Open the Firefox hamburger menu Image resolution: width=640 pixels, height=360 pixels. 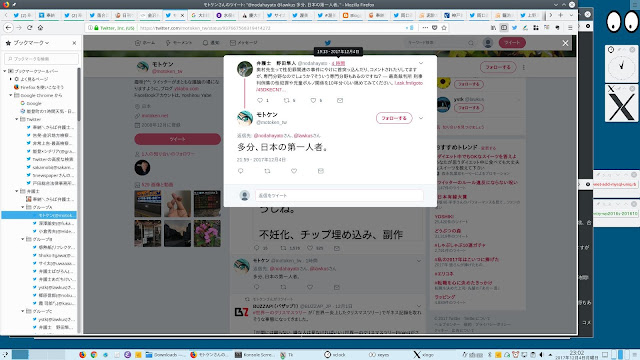pos(570,27)
